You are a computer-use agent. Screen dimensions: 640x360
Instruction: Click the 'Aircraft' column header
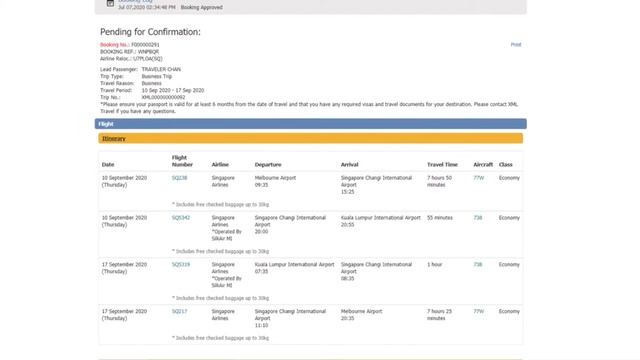coord(483,165)
